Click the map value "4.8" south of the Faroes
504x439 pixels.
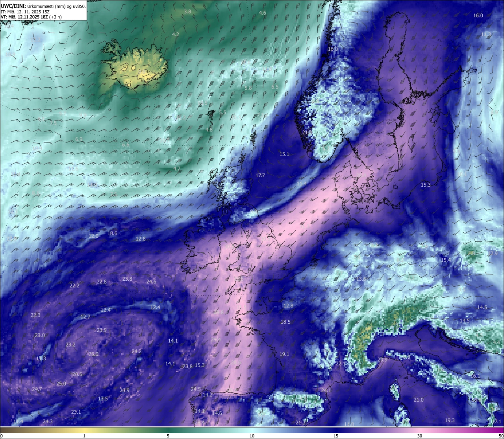tap(209, 130)
